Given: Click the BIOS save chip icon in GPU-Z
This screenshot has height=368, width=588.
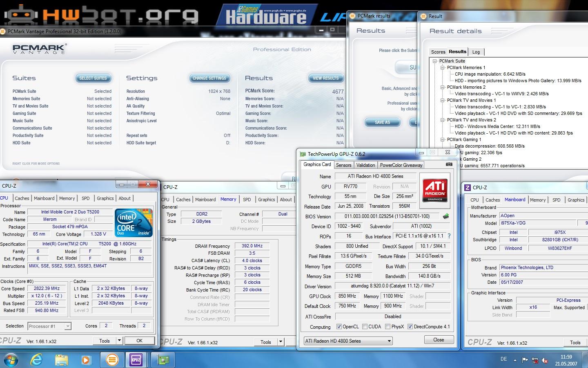Looking at the screenshot, I should tap(446, 216).
